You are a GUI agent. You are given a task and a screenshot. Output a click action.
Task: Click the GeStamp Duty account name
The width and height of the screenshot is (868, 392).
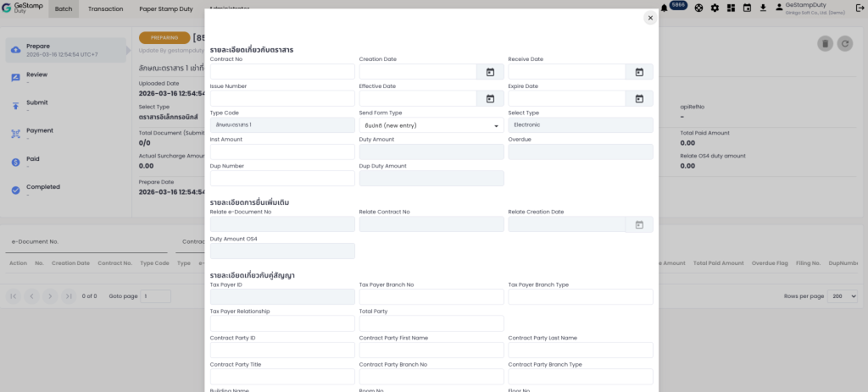pos(805,5)
